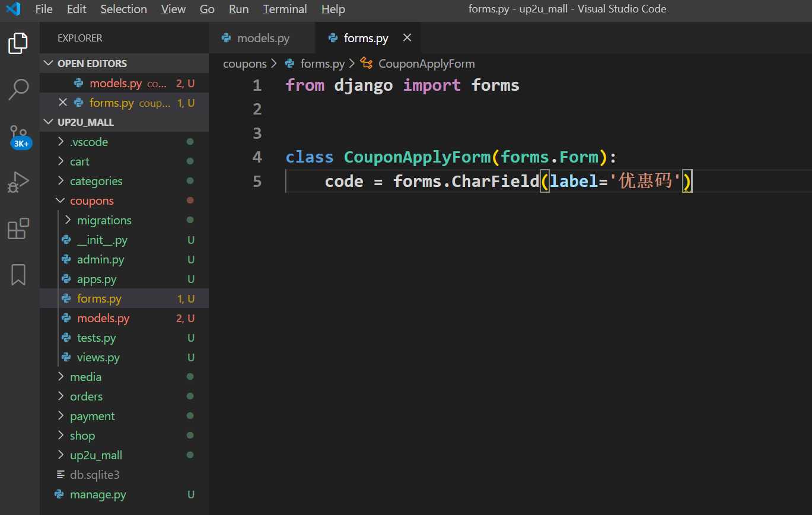Click coupons in the breadcrumb
812x515 pixels.
click(245, 63)
